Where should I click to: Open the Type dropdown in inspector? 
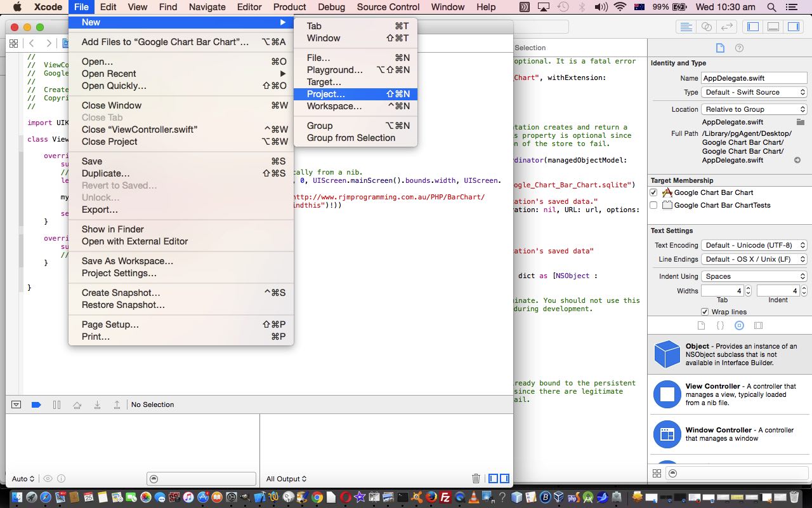point(754,92)
